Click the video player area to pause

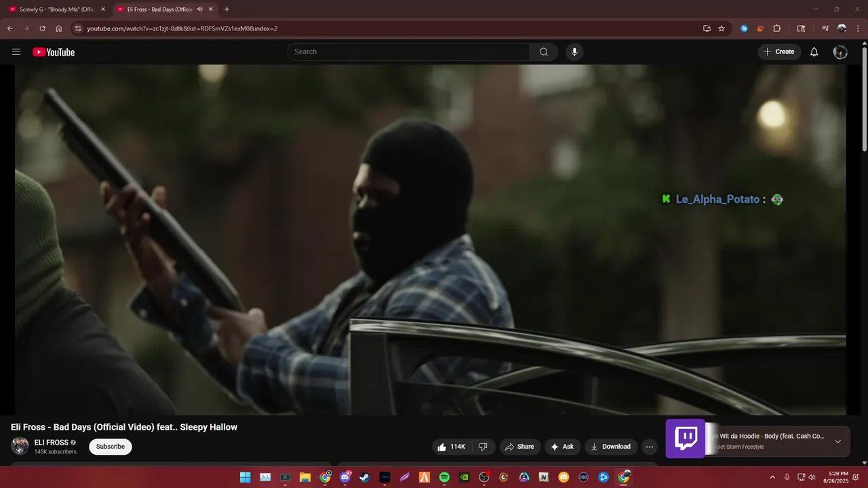[x=431, y=239]
